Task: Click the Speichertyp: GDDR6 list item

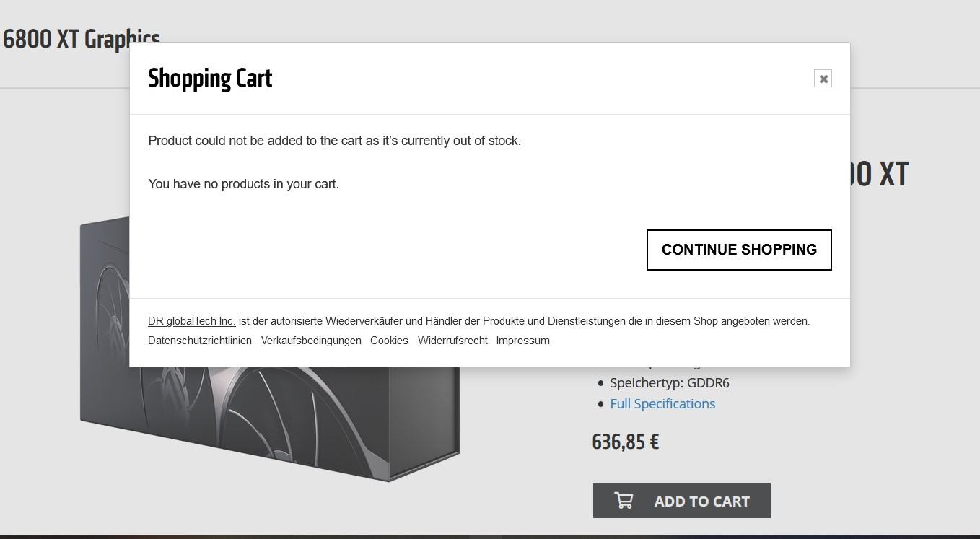Action: click(x=669, y=382)
